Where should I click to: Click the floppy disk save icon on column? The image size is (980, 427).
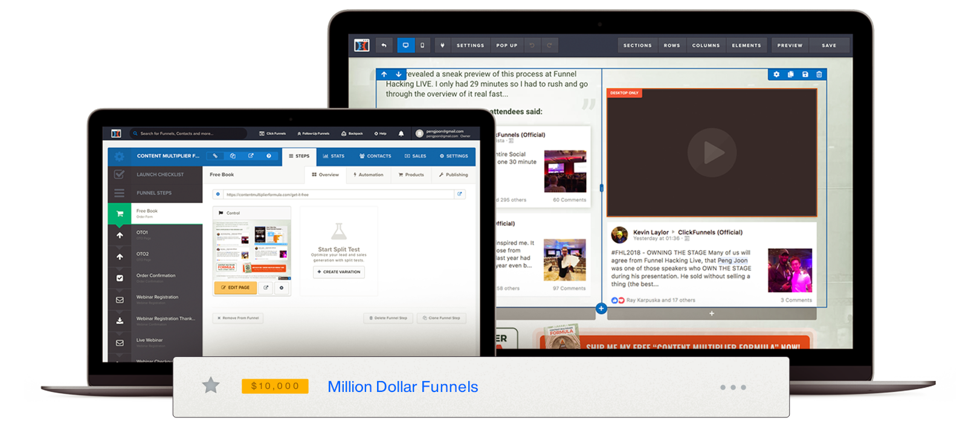pyautogui.click(x=805, y=74)
